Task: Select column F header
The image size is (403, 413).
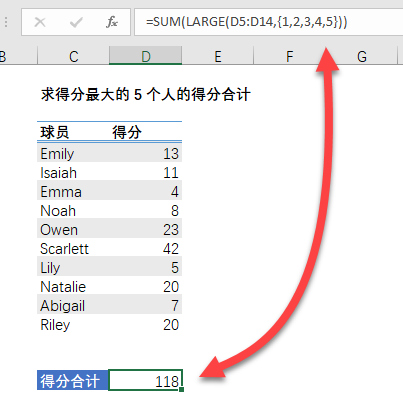Action: coord(290,56)
